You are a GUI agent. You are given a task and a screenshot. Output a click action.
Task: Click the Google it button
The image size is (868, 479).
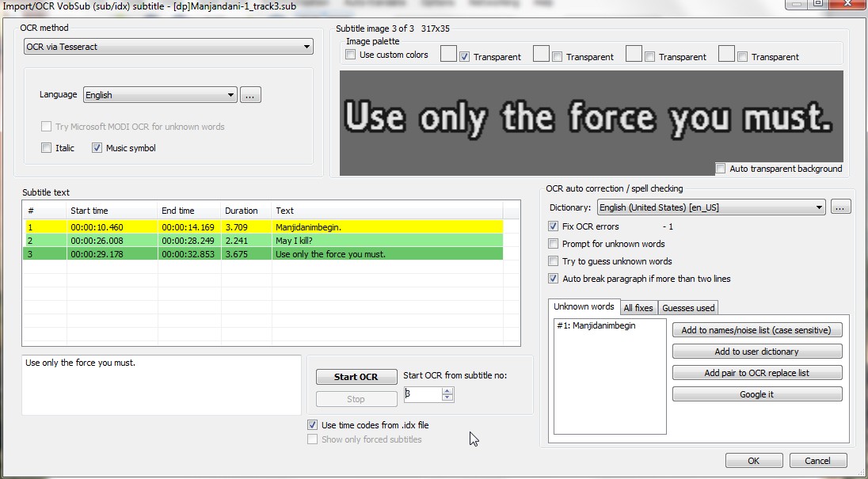coord(757,394)
